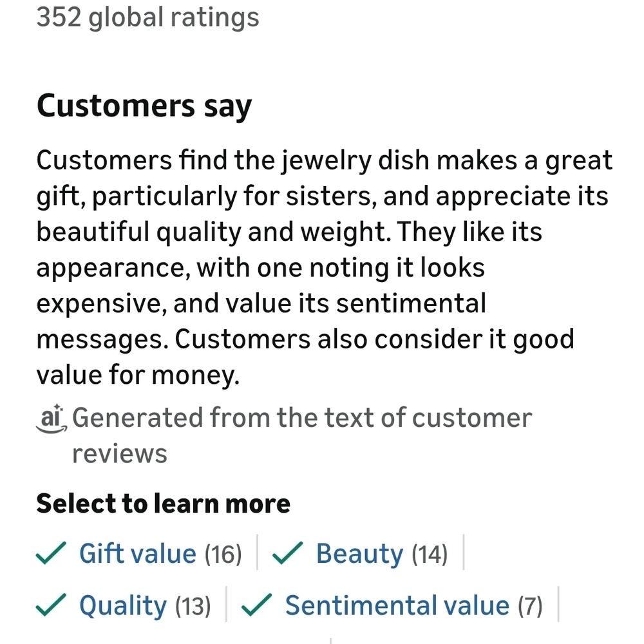
Task: Click the green checkmark beside Sentimental value
Action: [x=257, y=605]
